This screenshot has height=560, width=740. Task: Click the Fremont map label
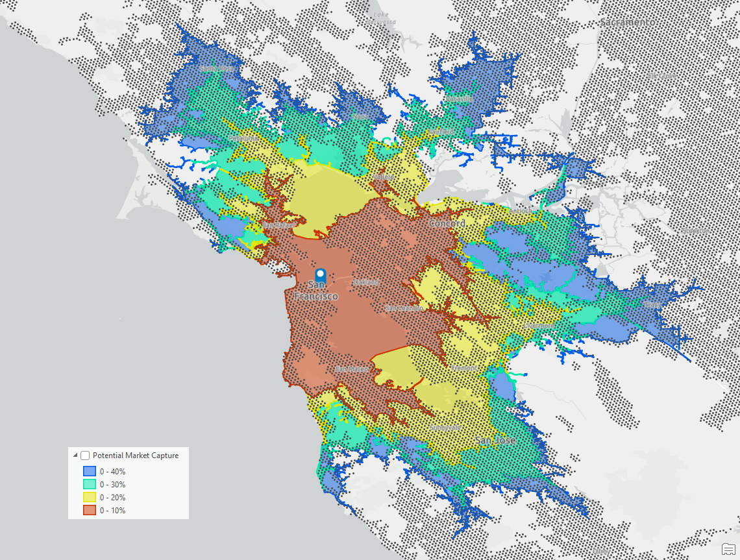pyautogui.click(x=464, y=367)
